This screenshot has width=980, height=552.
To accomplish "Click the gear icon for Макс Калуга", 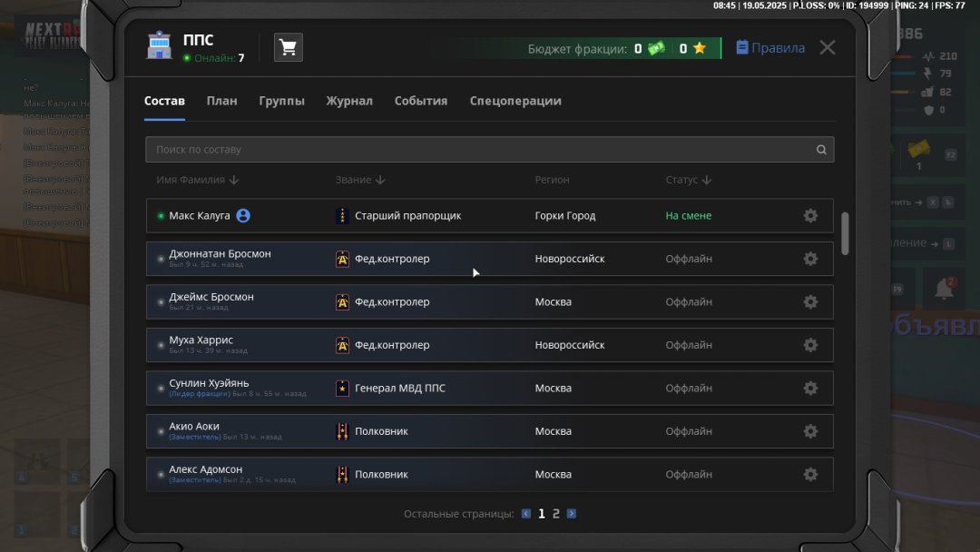I will (x=810, y=216).
